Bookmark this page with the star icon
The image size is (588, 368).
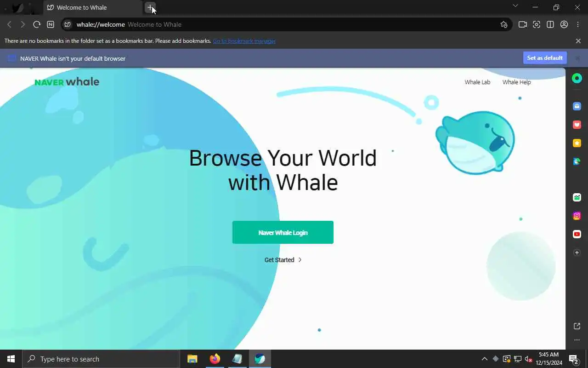[504, 24]
